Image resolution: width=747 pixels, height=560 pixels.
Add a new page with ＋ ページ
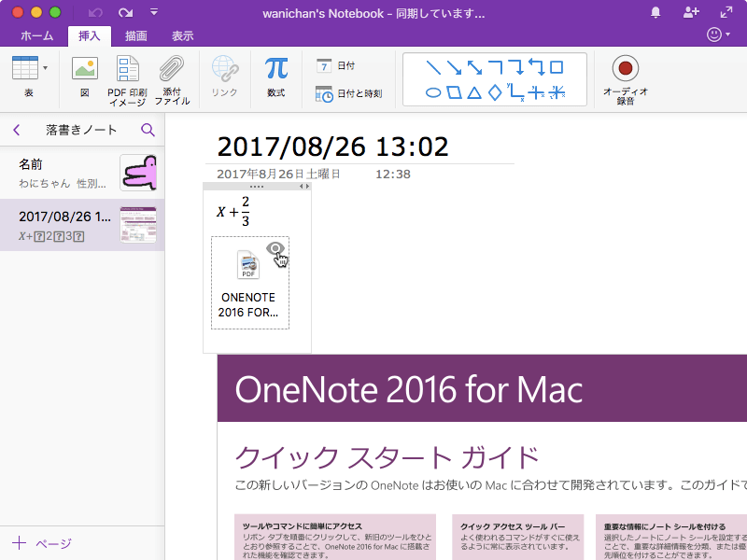42,543
